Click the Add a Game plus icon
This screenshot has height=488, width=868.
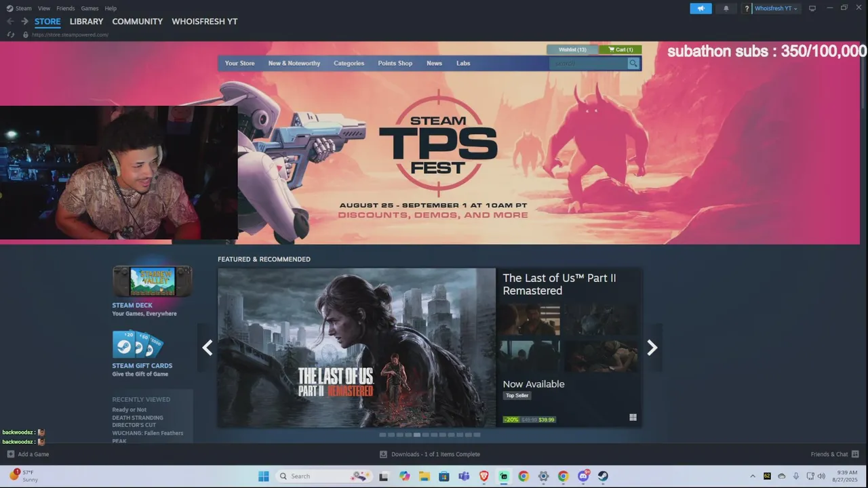10,454
